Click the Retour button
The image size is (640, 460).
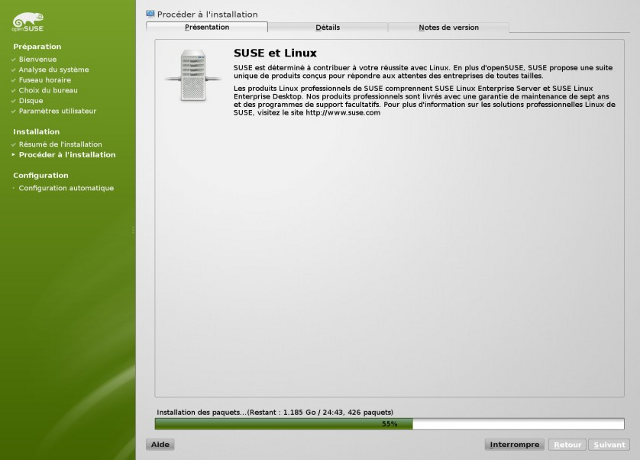click(x=567, y=444)
